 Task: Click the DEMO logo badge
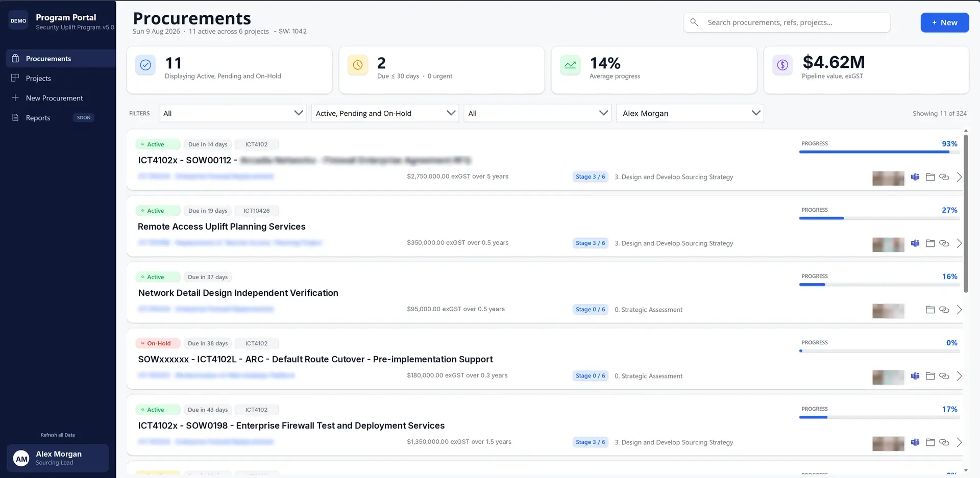pos(18,21)
